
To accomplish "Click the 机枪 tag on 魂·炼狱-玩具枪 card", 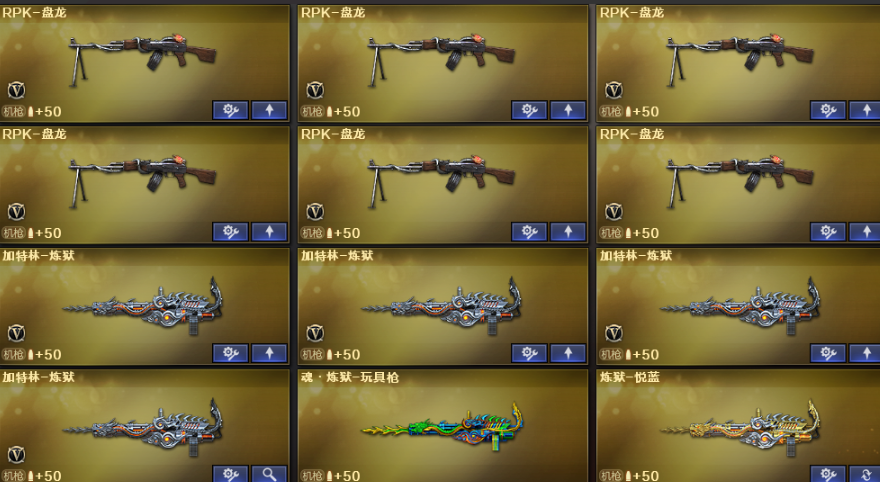I will (312, 476).
